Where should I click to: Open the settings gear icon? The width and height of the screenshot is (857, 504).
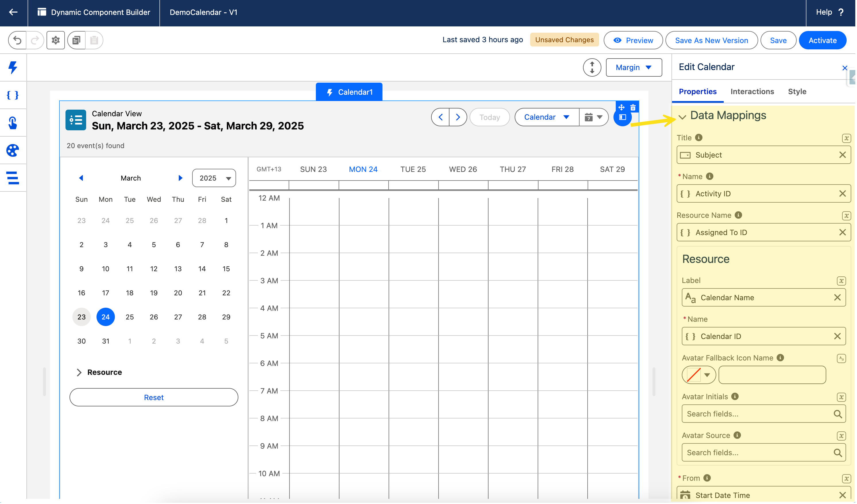pos(56,40)
